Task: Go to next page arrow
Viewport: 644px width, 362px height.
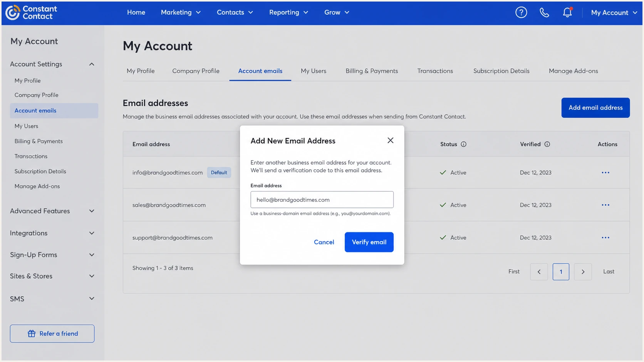Action: pos(583,272)
